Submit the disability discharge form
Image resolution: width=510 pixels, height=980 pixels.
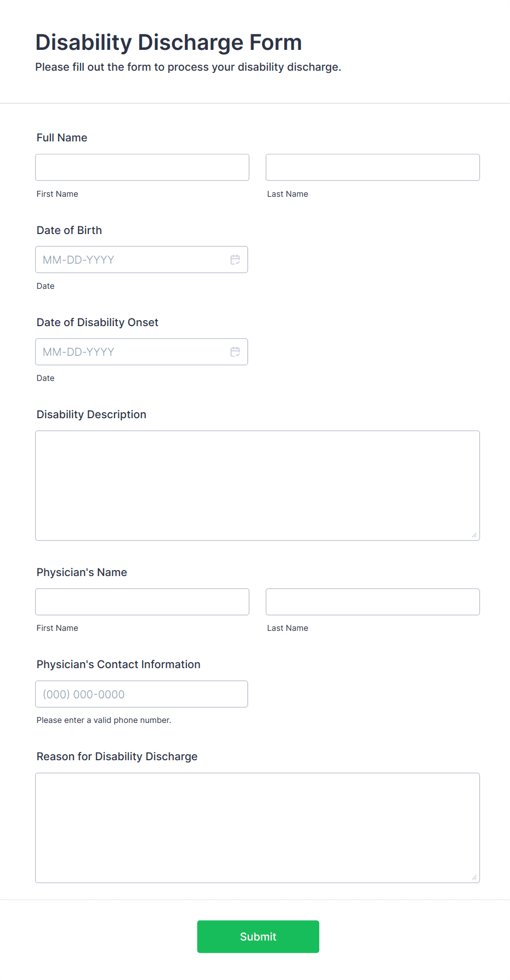(x=258, y=937)
